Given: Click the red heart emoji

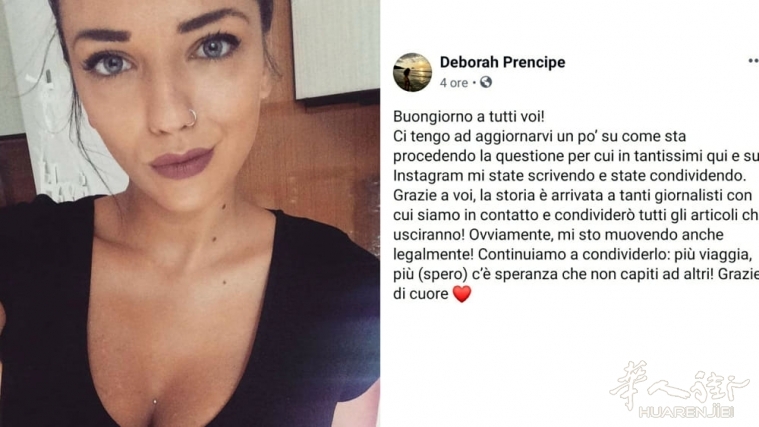Looking at the screenshot, I should [x=461, y=294].
